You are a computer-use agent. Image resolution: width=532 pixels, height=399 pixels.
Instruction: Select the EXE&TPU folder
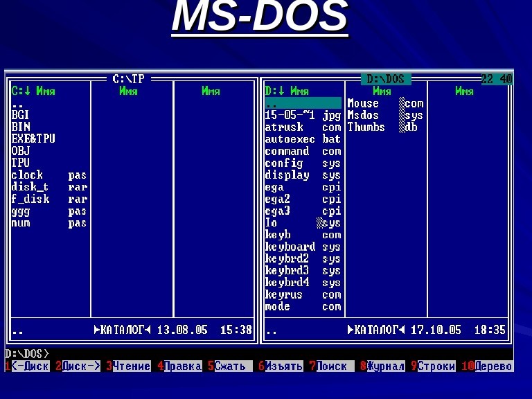[x=33, y=139]
